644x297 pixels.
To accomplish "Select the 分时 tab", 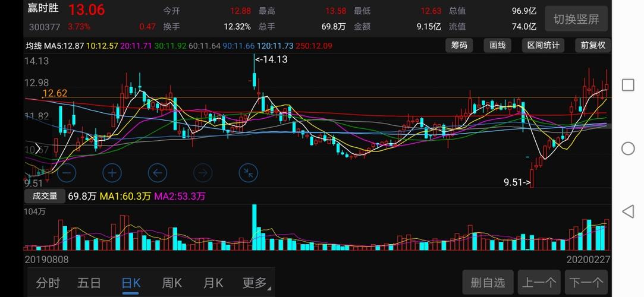I will pyautogui.click(x=48, y=283).
